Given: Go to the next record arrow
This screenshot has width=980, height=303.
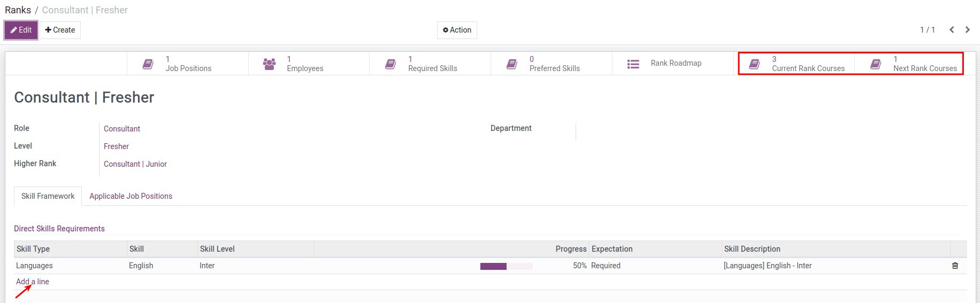Looking at the screenshot, I should (967, 30).
